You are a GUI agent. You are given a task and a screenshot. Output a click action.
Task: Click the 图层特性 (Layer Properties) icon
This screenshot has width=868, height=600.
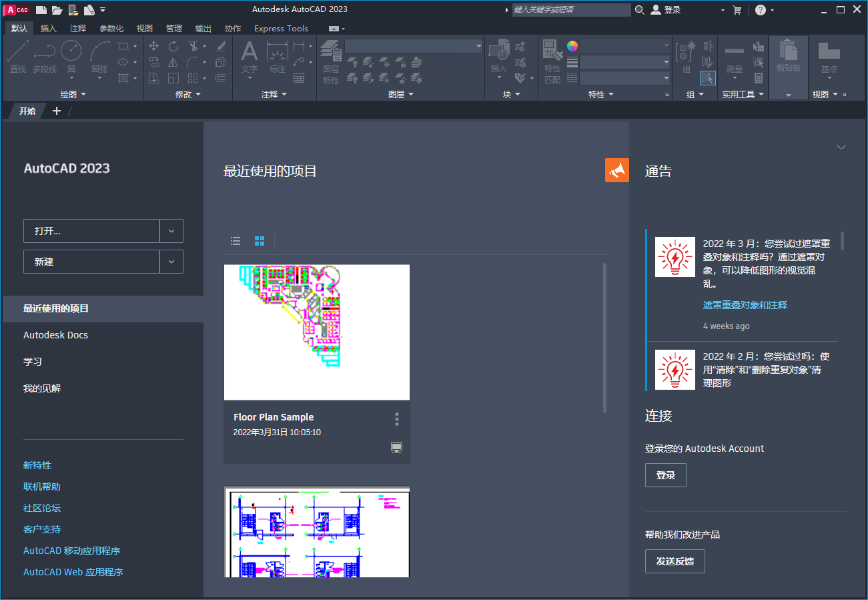coord(331,50)
